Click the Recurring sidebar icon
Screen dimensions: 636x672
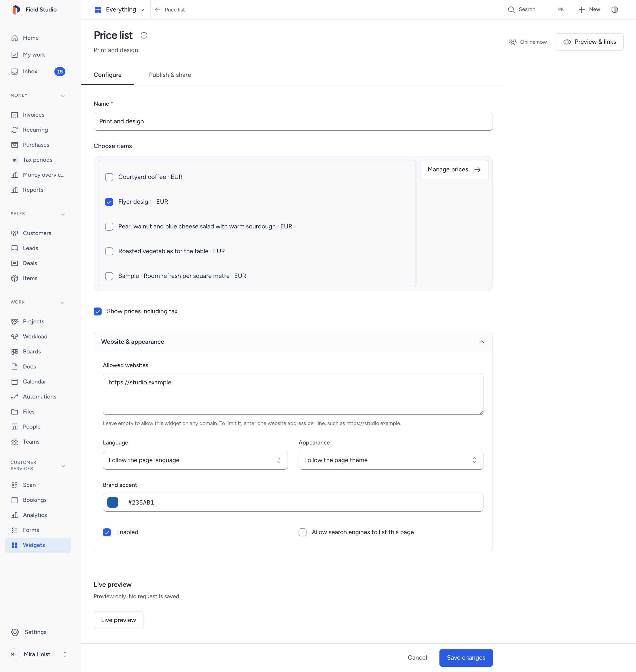coord(15,130)
